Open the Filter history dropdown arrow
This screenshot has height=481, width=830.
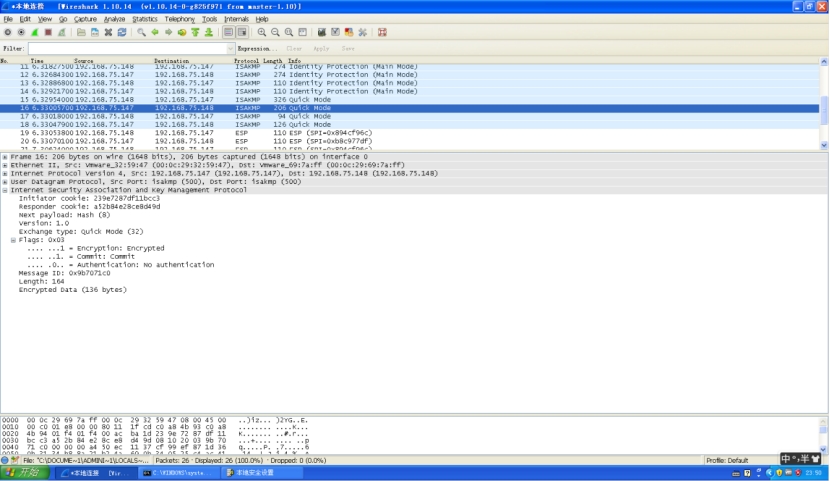point(229,48)
